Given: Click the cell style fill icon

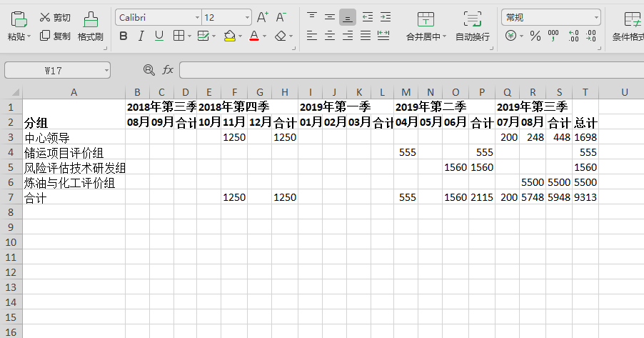Looking at the screenshot, I should (203, 36).
